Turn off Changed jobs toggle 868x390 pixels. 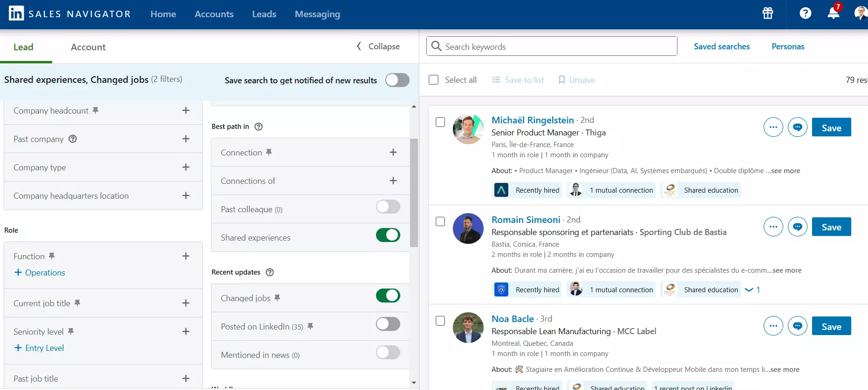(x=388, y=296)
